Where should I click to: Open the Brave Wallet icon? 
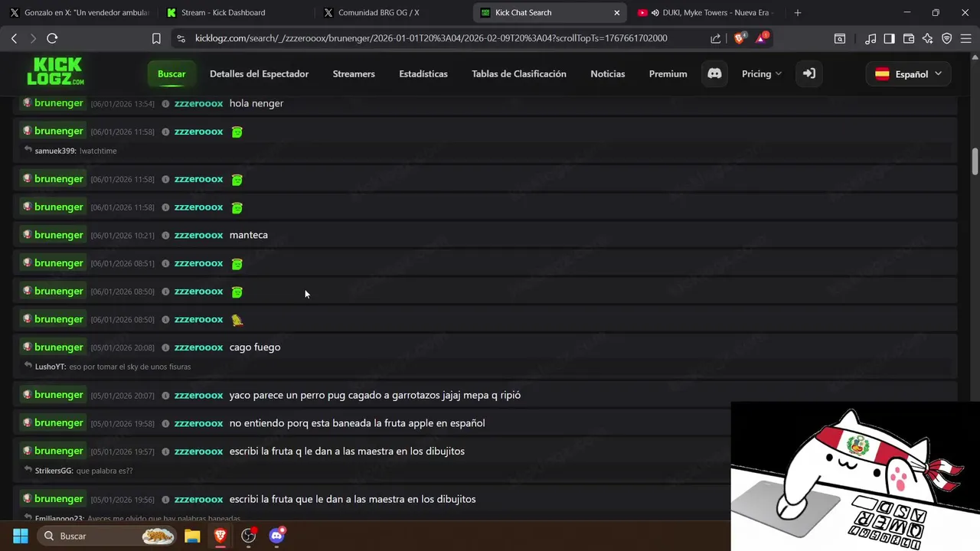909,38
